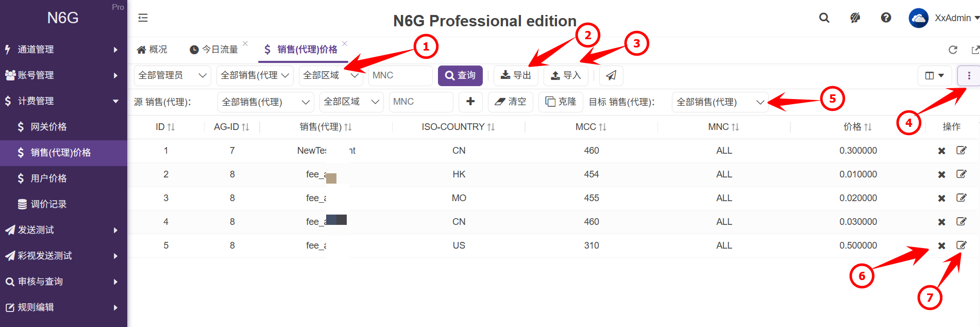Screen dimensions: 980x327
Task: Edit the HK price row
Action: [961, 174]
